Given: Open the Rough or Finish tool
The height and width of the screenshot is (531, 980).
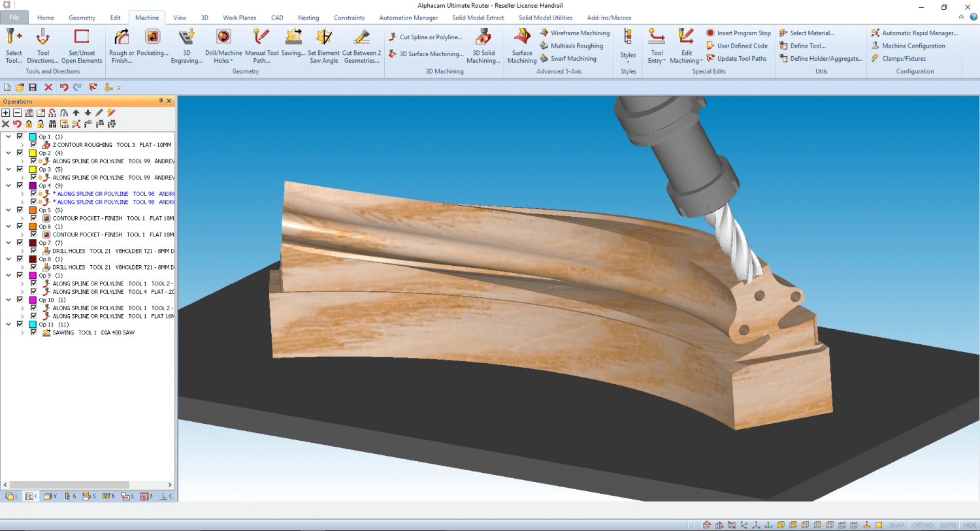Looking at the screenshot, I should coord(122,45).
